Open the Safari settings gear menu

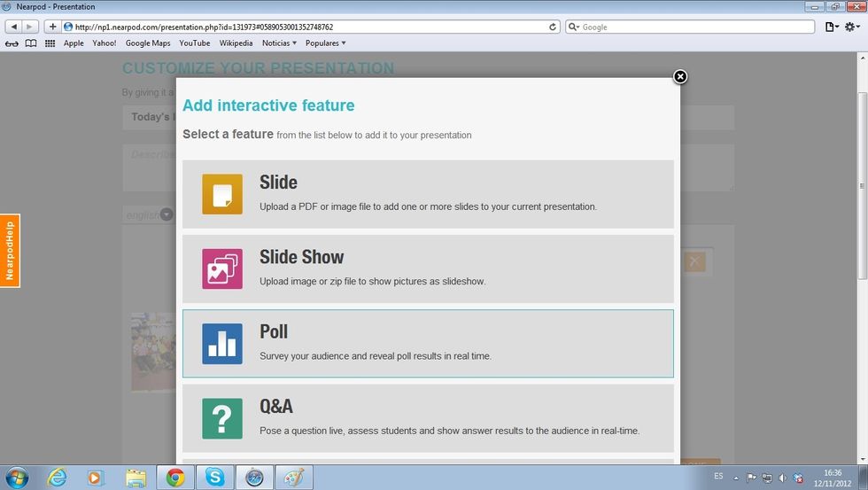click(x=852, y=27)
